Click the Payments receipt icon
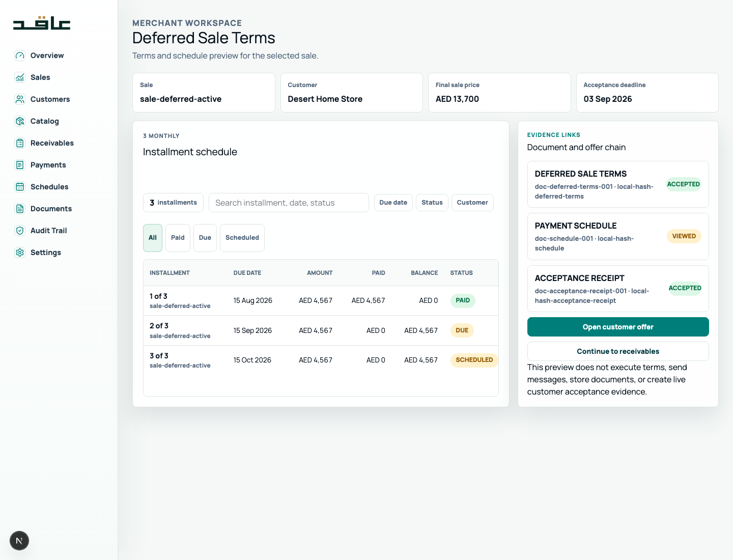 pos(20,165)
